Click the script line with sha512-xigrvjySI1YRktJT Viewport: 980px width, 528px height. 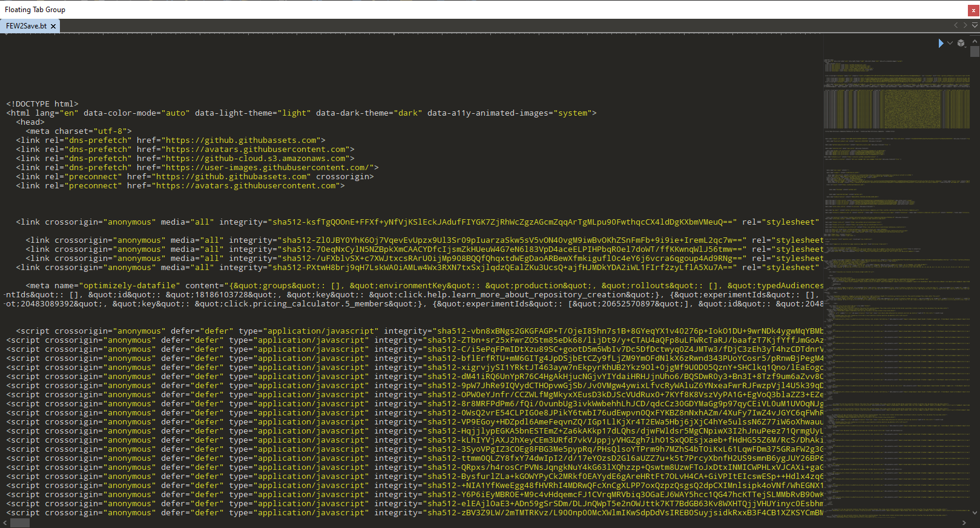tap(415, 368)
